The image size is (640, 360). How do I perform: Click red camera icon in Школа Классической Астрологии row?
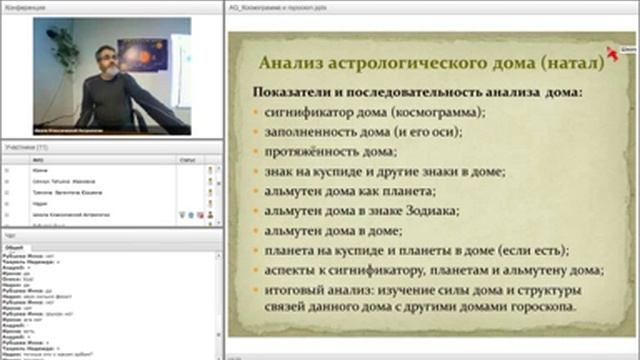200,215
